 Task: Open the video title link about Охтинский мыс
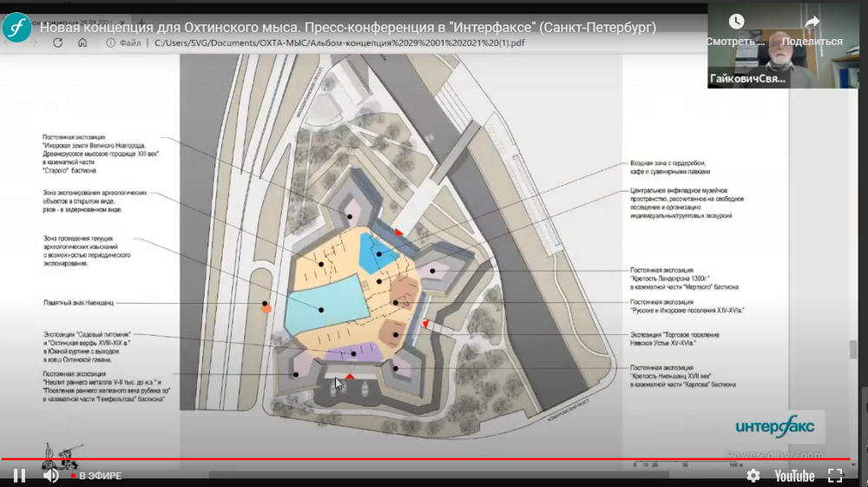pyautogui.click(x=347, y=27)
